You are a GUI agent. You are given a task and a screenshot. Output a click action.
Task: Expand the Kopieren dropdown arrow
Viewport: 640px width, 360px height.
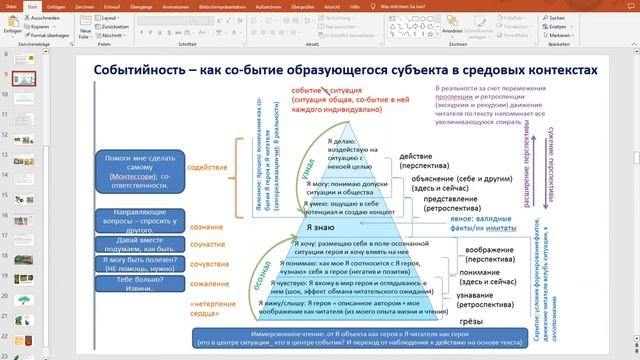click(54, 27)
